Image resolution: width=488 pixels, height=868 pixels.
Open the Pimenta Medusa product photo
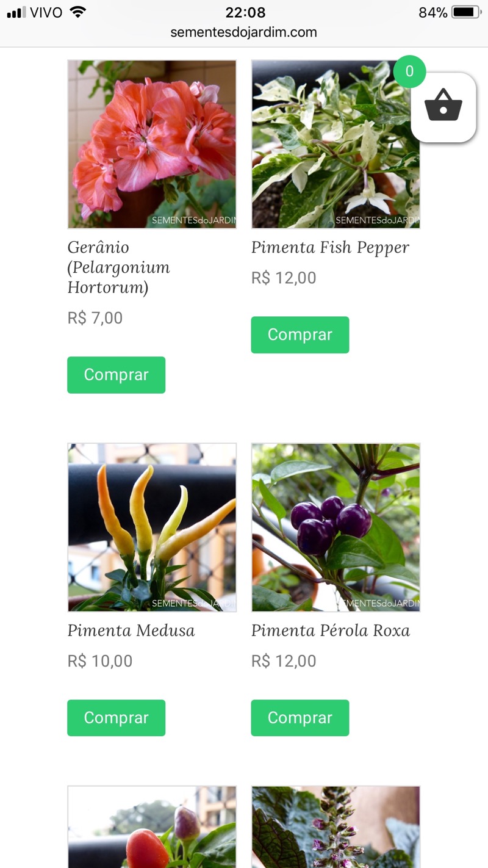point(152,527)
